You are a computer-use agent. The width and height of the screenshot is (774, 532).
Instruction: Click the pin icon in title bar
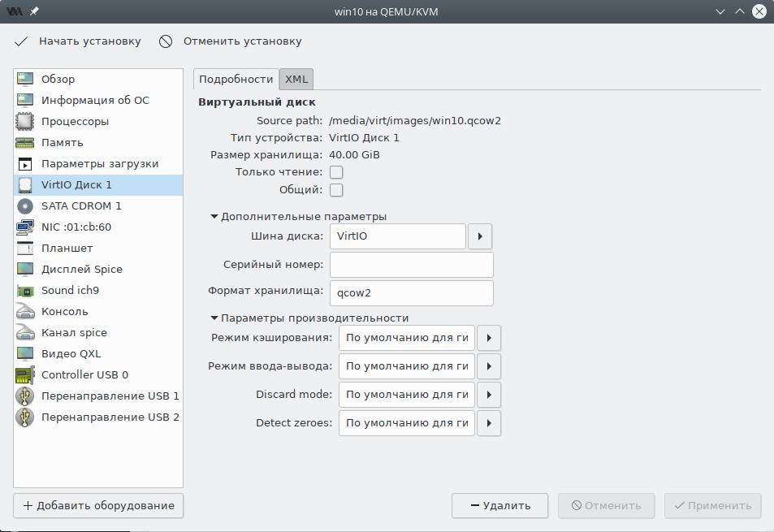34,11
